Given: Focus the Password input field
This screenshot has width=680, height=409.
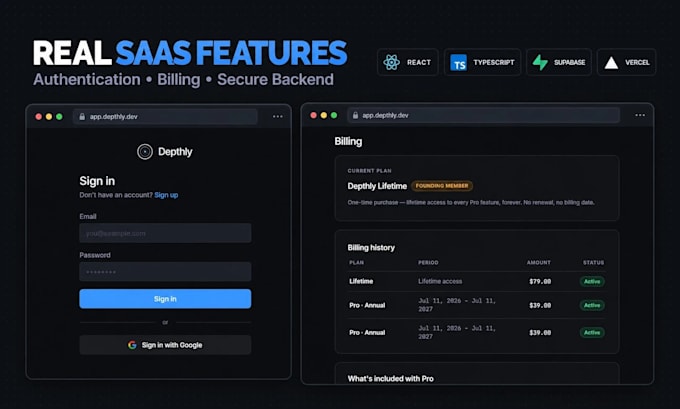Looking at the screenshot, I should coord(165,272).
